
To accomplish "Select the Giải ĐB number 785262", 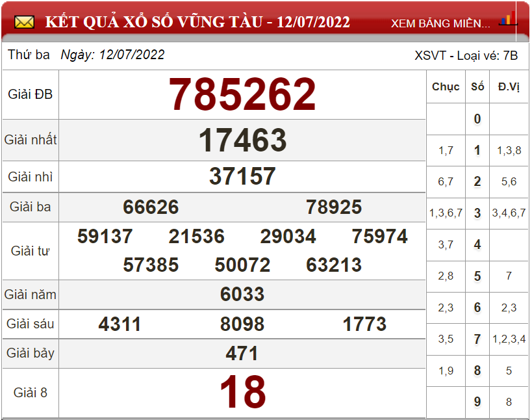I will (242, 94).
